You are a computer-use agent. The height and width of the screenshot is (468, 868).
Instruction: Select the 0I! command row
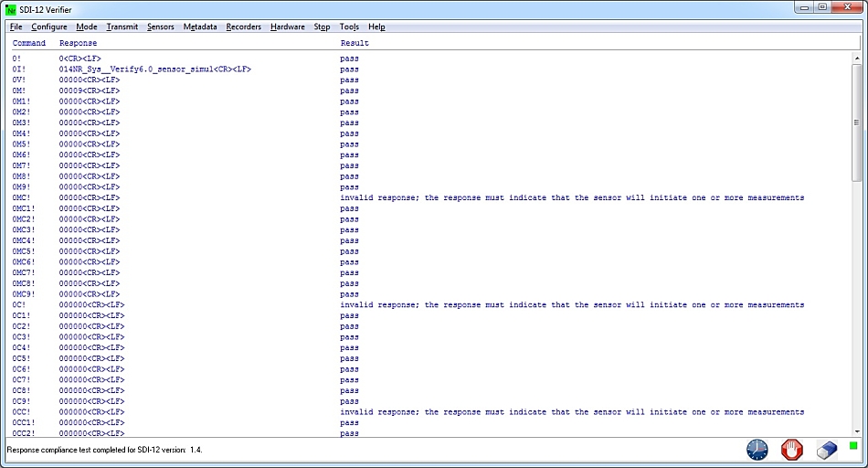[x=19, y=69]
